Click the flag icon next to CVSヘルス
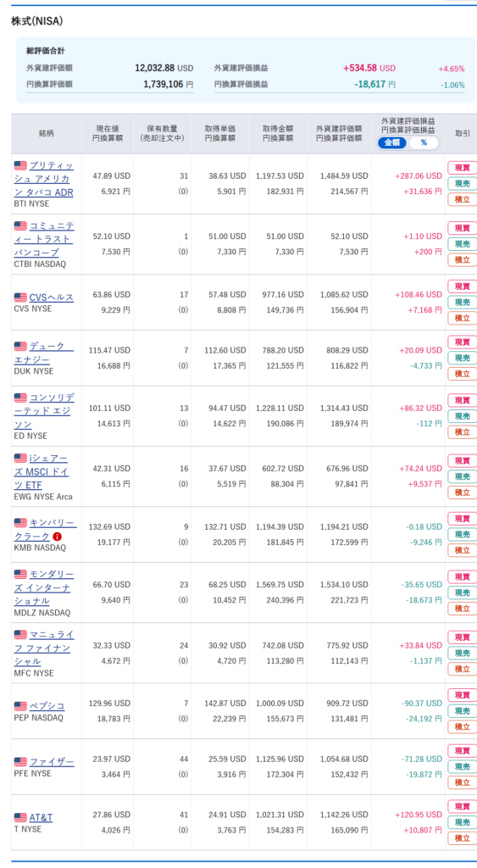This screenshot has height=868, width=477. pos(20,298)
